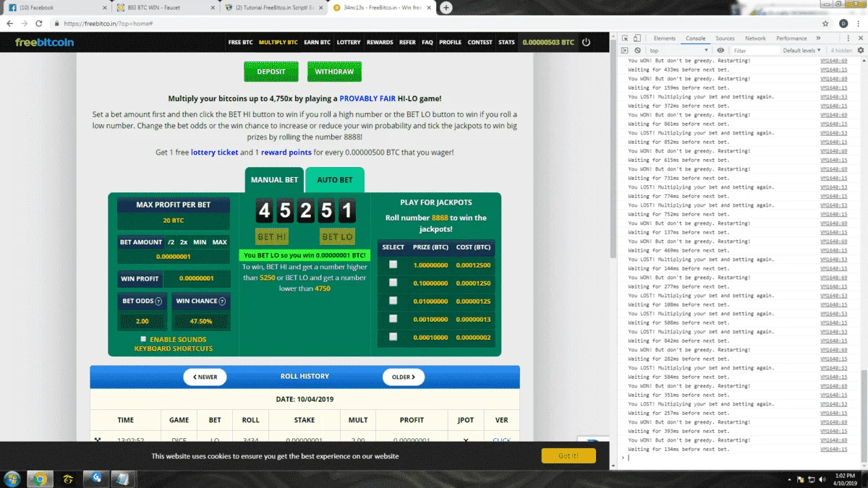Image resolution: width=868 pixels, height=488 pixels.
Task: Click the bet amount input field
Action: pos(174,257)
